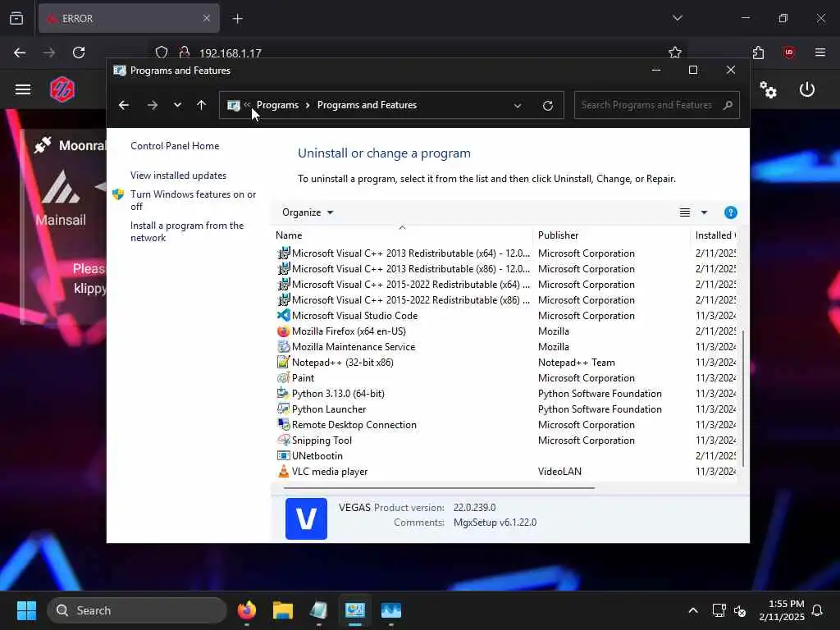Viewport: 840px width, 630px height.
Task: Open View installed updates
Action: (x=178, y=176)
